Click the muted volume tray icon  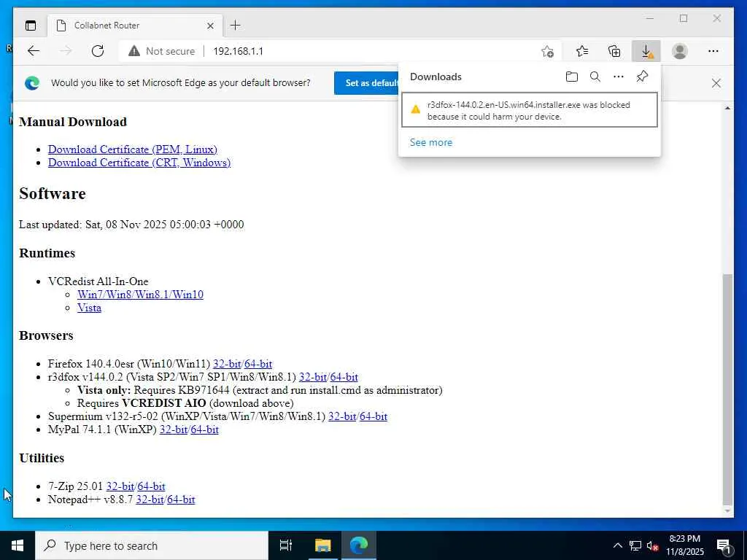click(652, 545)
